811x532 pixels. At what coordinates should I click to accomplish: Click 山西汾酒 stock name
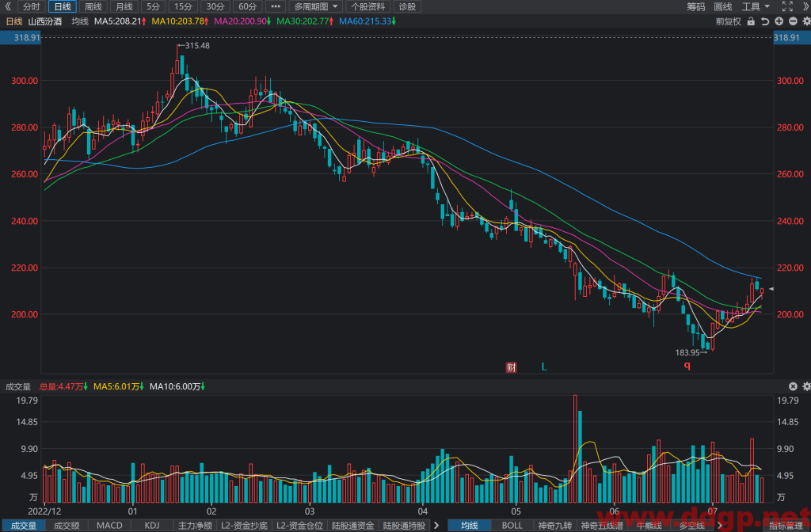(x=45, y=21)
